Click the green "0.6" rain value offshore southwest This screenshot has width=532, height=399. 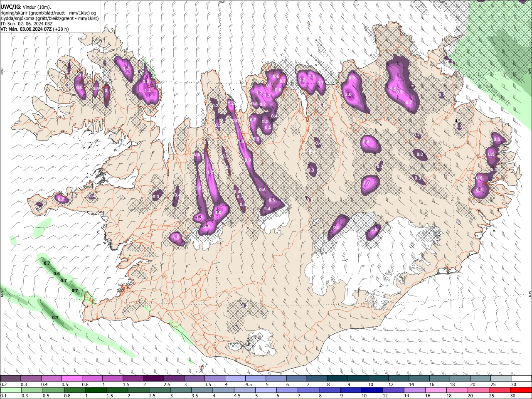[x=57, y=273]
